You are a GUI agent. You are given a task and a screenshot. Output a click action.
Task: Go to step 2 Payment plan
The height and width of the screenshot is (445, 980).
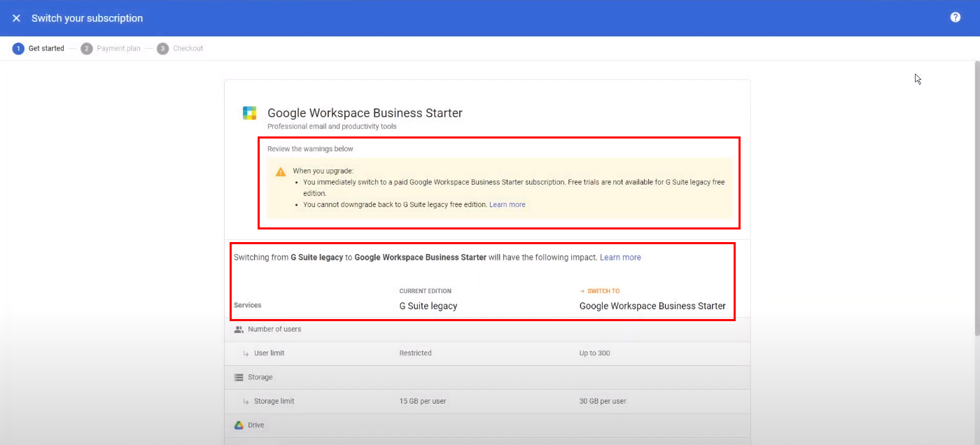pyautogui.click(x=111, y=48)
